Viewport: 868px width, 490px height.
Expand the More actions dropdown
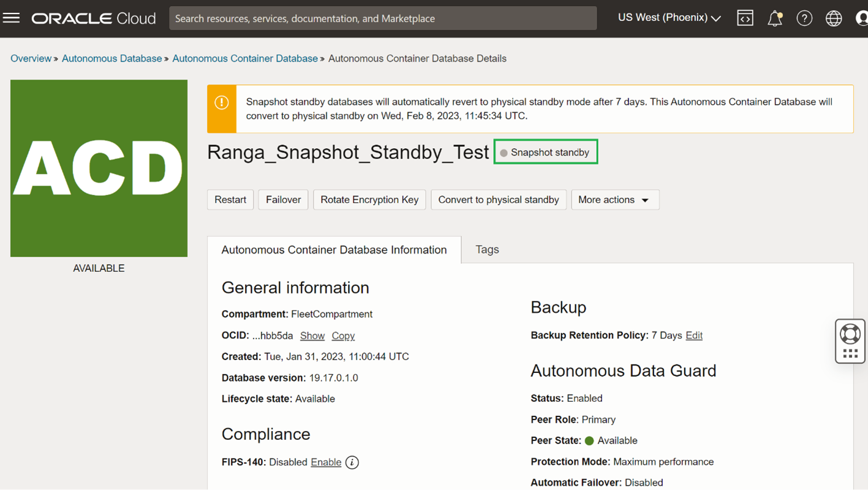click(x=614, y=199)
